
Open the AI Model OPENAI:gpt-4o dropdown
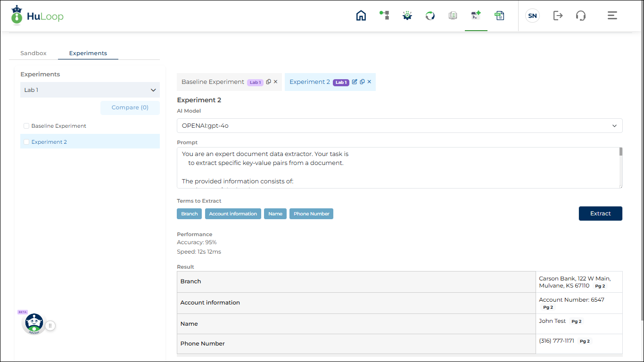(x=399, y=126)
